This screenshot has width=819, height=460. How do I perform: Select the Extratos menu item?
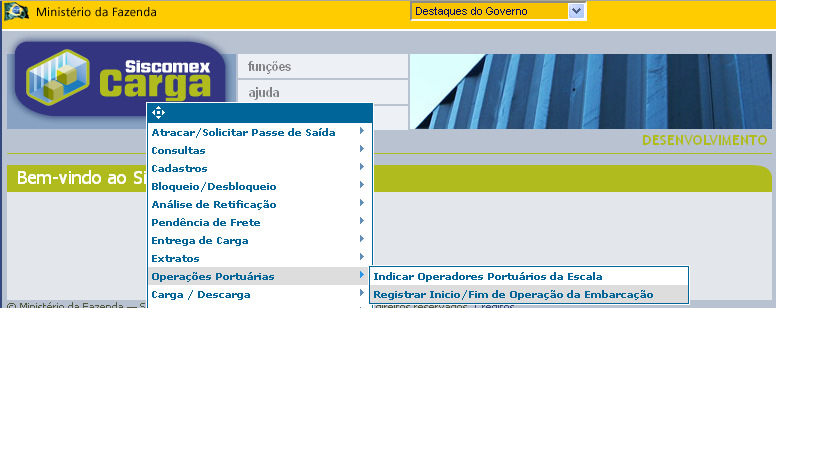pyautogui.click(x=260, y=258)
